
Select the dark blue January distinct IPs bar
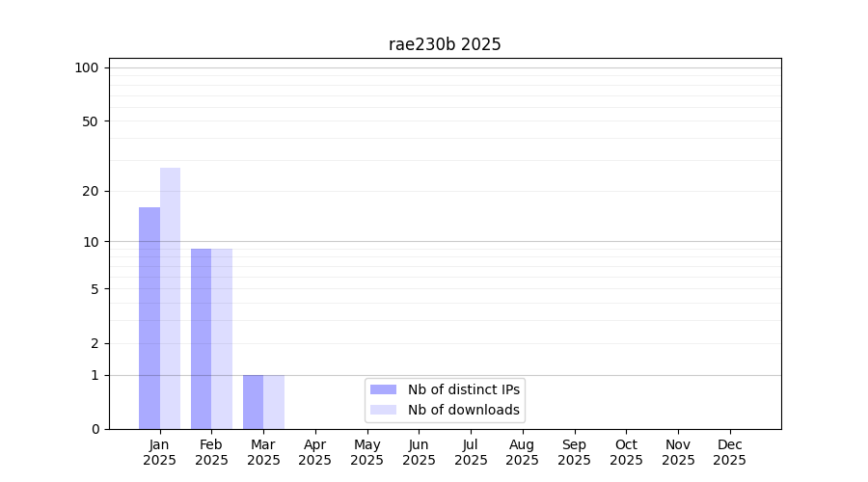(x=149, y=318)
